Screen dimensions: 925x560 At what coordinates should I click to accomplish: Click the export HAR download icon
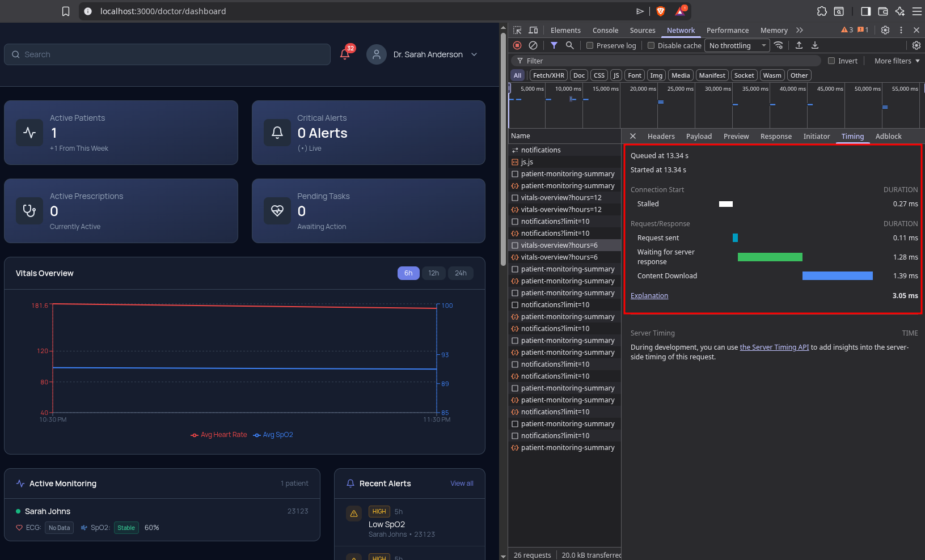click(x=815, y=45)
